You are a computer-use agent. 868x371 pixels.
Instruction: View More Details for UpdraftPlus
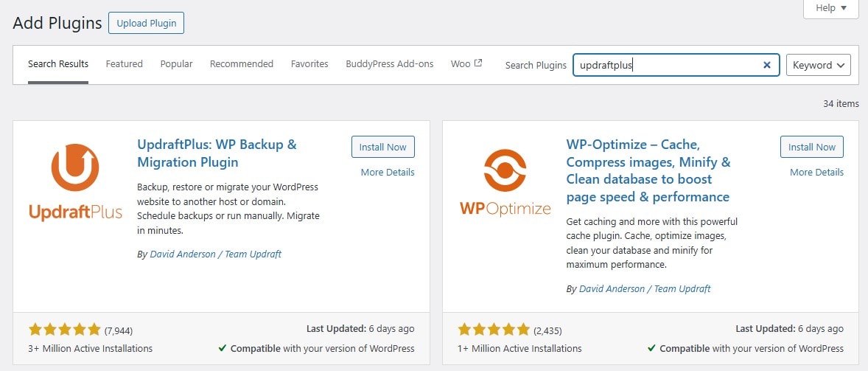(388, 172)
